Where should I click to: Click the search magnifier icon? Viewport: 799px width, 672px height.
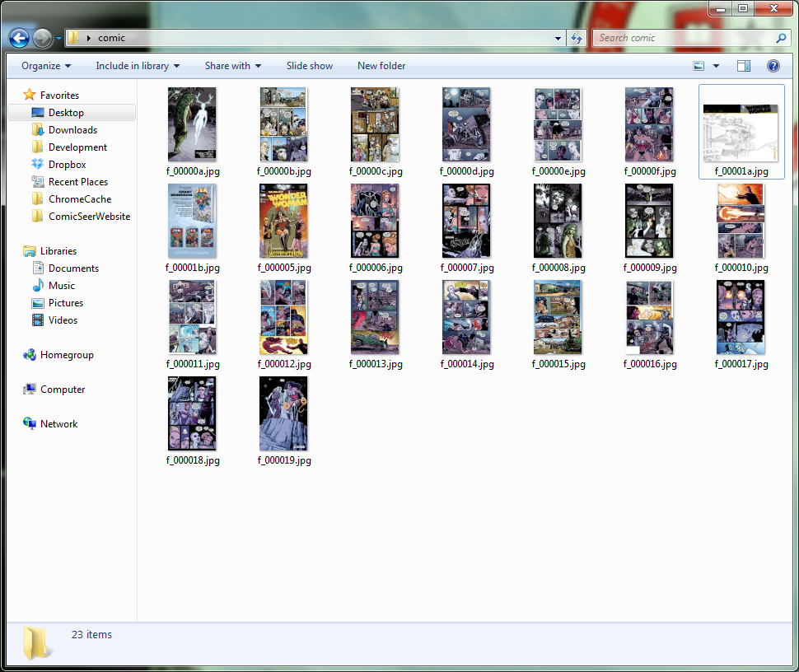781,38
